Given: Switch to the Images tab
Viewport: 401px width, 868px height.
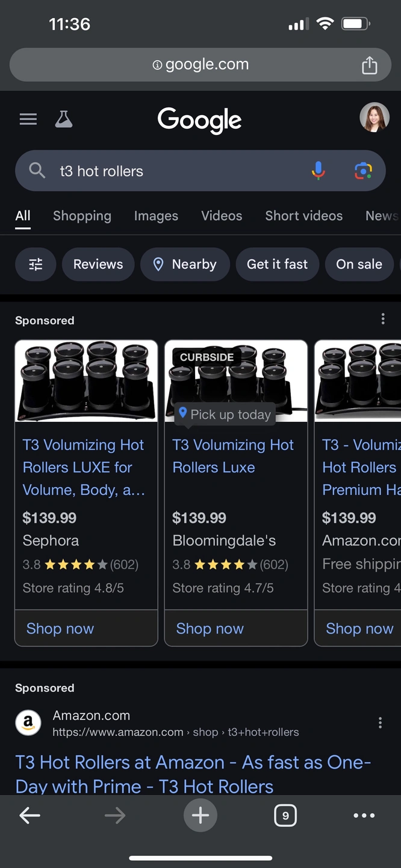Looking at the screenshot, I should coord(156,216).
